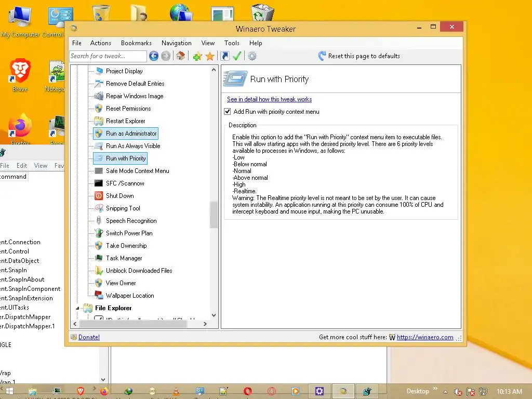Click the export shortcut arrow toolbar icon

(x=224, y=56)
